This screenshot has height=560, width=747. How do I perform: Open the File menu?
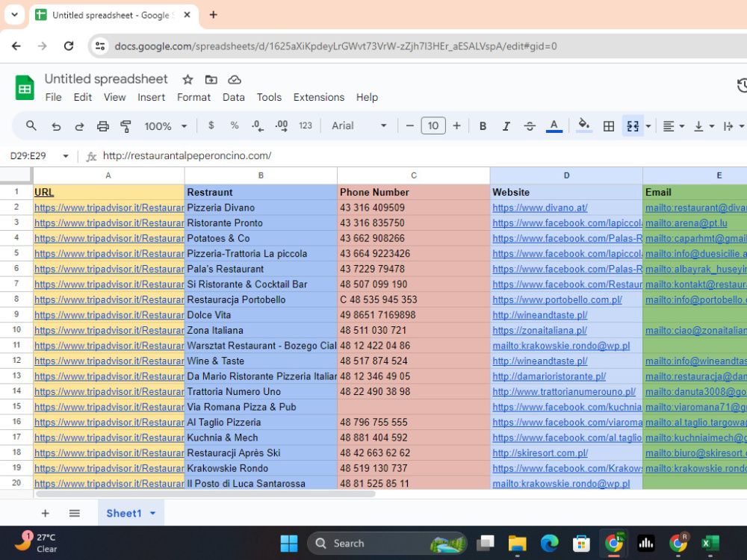53,97
